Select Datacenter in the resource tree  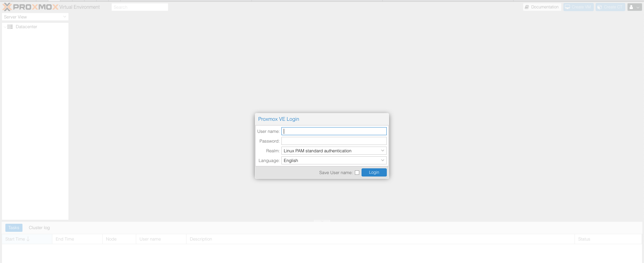click(x=26, y=27)
